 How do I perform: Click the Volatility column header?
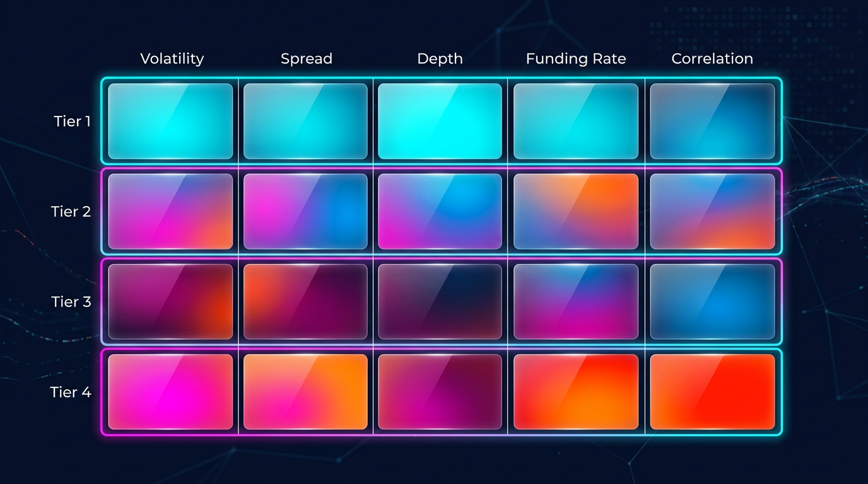(172, 59)
